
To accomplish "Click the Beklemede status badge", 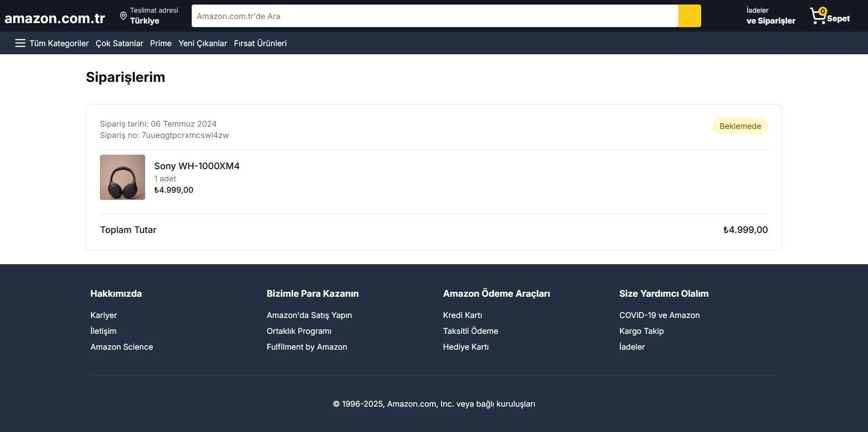I will pyautogui.click(x=740, y=126).
